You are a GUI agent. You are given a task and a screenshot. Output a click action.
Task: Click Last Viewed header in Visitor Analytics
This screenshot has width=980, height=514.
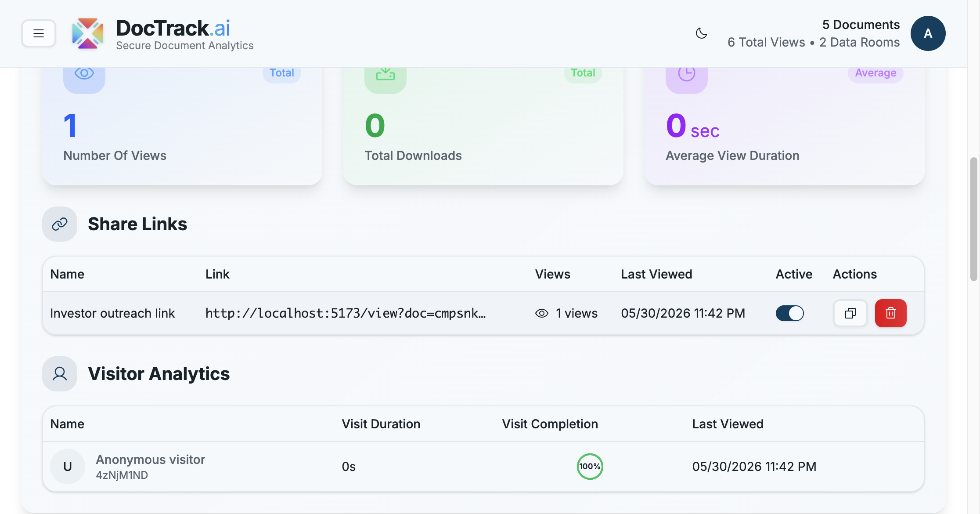(x=728, y=424)
